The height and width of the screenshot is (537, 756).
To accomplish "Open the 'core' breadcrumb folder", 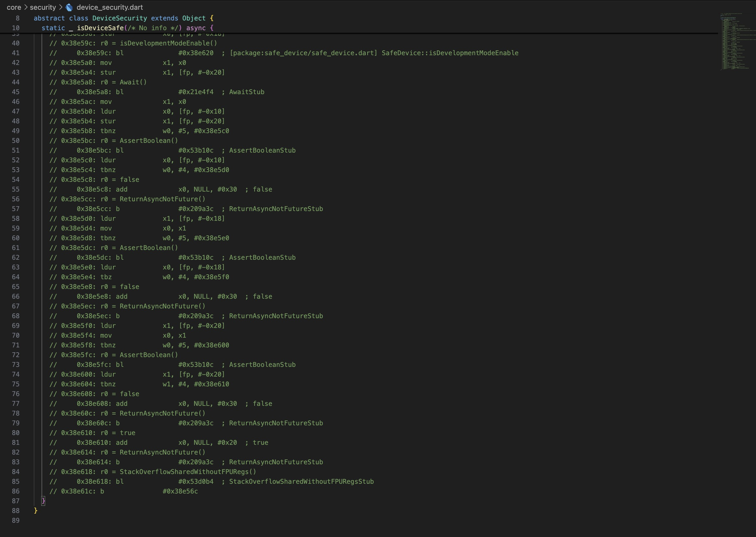I will 14,7.
